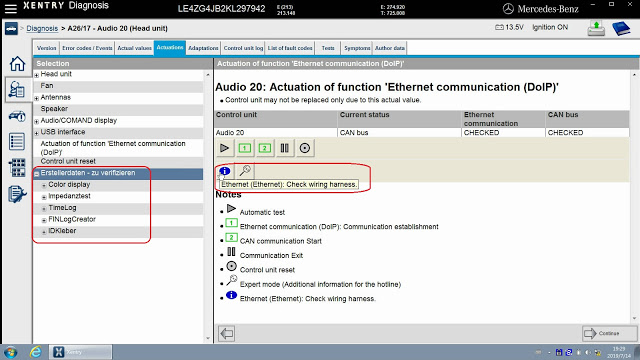Switch to the Version tab
The width and height of the screenshot is (640, 360).
pyautogui.click(x=47, y=48)
